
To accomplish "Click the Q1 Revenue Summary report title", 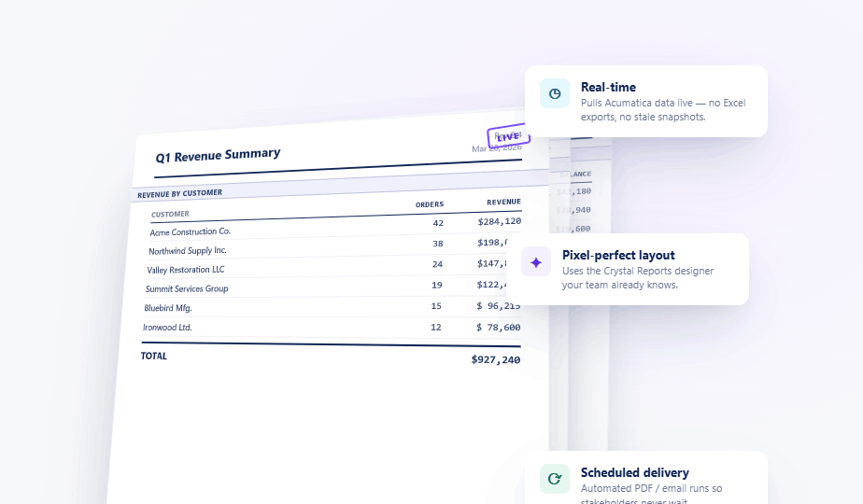I will pos(218,155).
